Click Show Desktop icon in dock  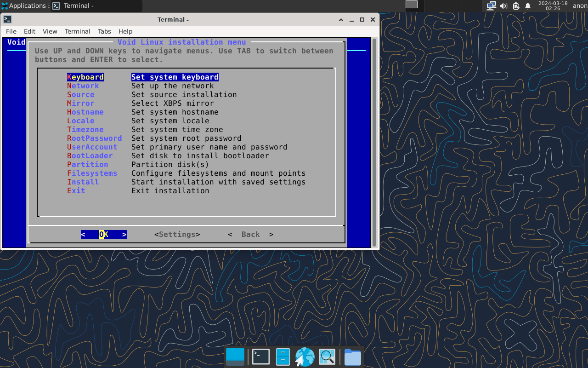(x=235, y=356)
